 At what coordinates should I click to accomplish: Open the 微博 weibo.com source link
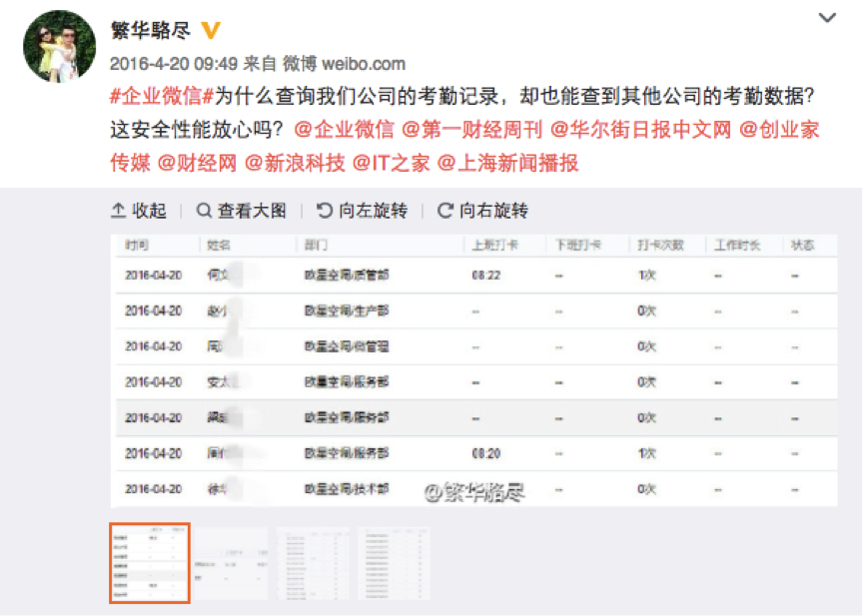(345, 64)
